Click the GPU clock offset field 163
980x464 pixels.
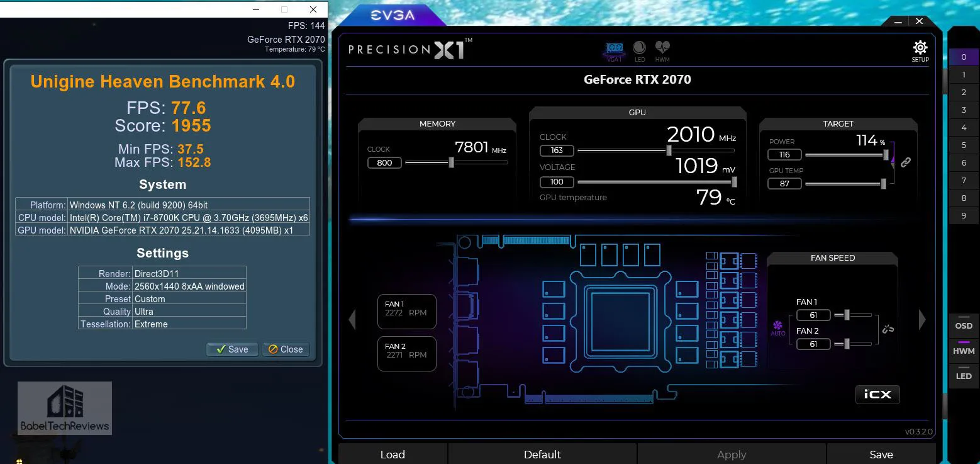(557, 150)
